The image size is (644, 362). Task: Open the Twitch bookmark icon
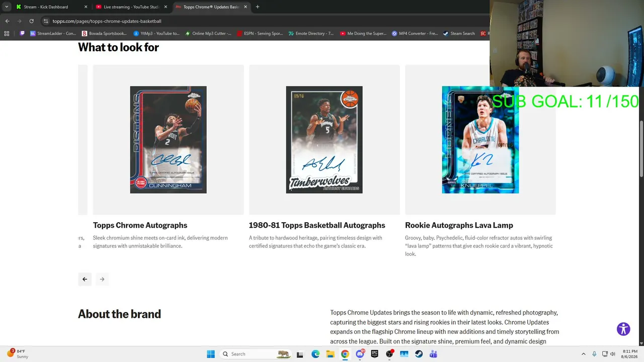click(22, 34)
